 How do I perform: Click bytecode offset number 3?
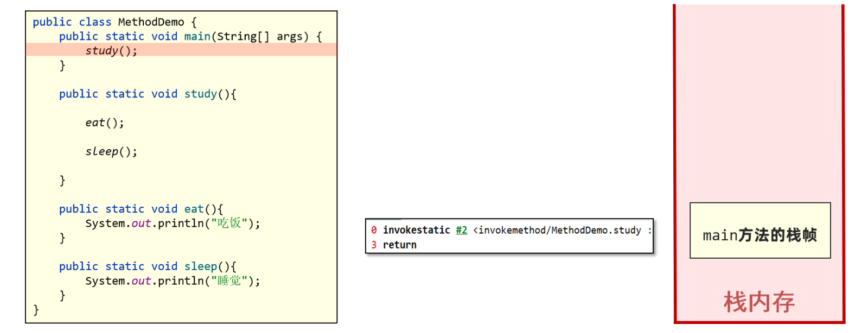point(374,245)
